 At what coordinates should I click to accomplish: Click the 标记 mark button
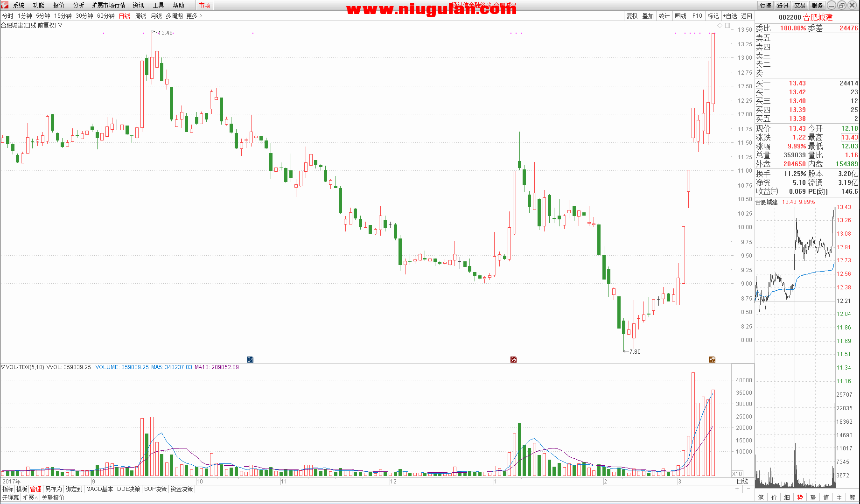[713, 16]
